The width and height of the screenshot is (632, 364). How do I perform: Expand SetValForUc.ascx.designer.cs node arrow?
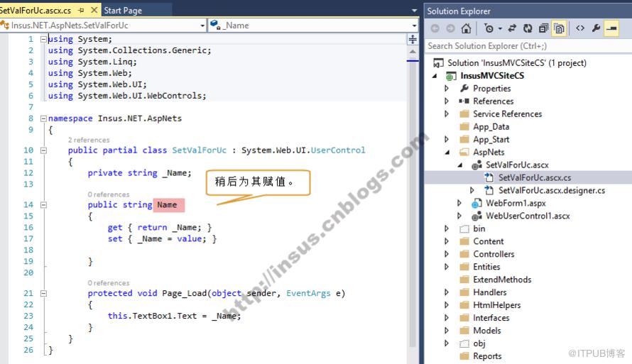coord(472,190)
